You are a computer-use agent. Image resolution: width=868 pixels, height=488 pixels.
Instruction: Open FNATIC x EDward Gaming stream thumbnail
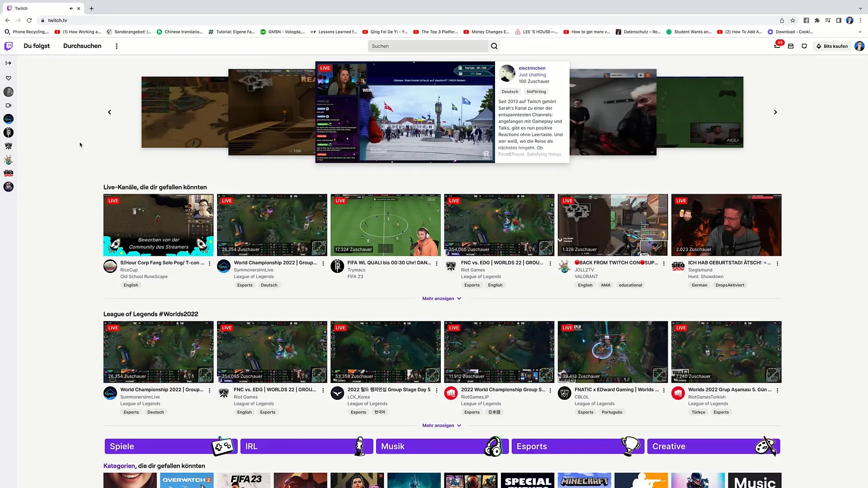pos(613,352)
